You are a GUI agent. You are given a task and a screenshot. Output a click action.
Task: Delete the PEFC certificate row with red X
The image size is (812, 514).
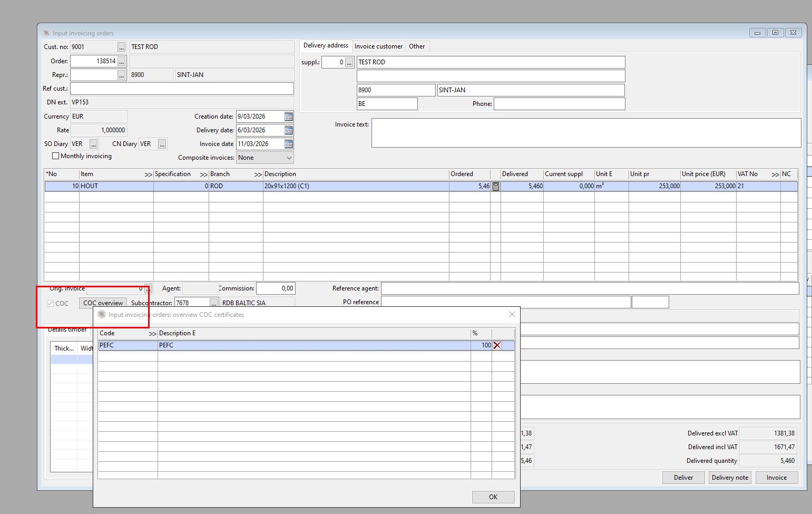click(x=497, y=345)
